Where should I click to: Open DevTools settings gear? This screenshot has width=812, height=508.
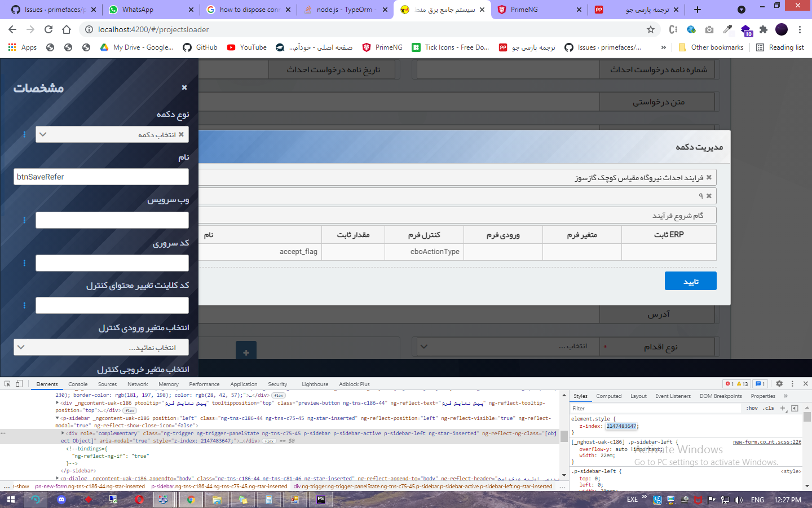coord(779,384)
